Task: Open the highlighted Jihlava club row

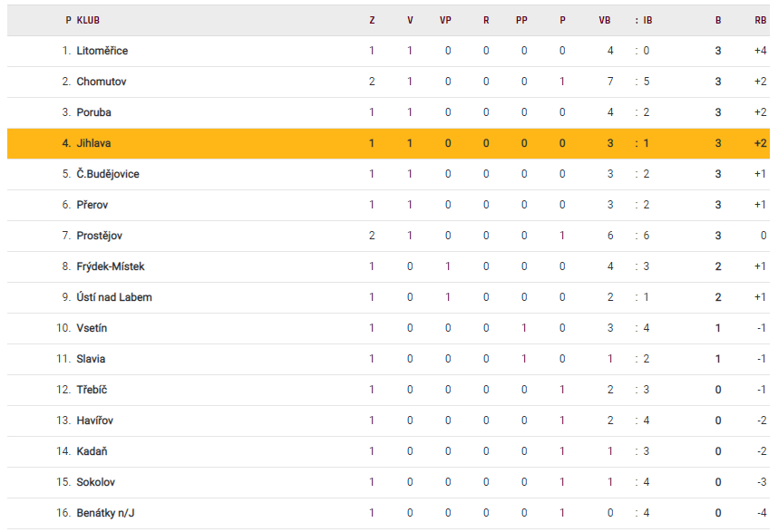Action: pos(93,143)
